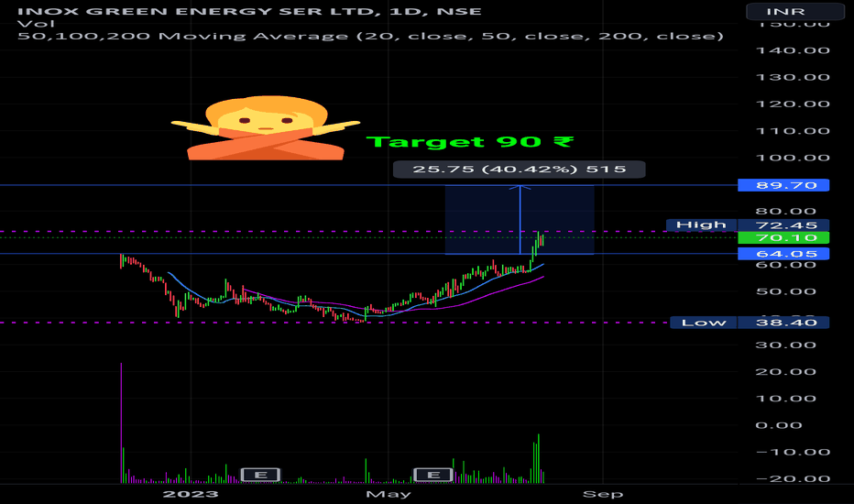This screenshot has width=854, height=504.
Task: Click the 70.10 current price label
Action: (783, 237)
